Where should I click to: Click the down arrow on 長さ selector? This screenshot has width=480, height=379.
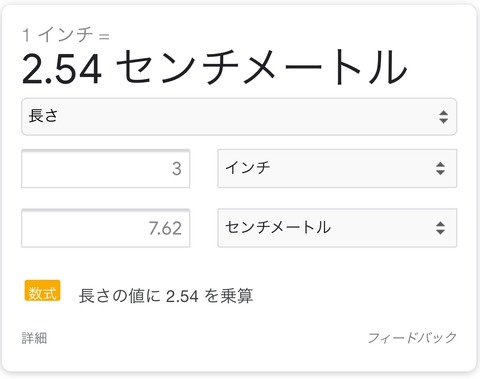click(x=443, y=121)
